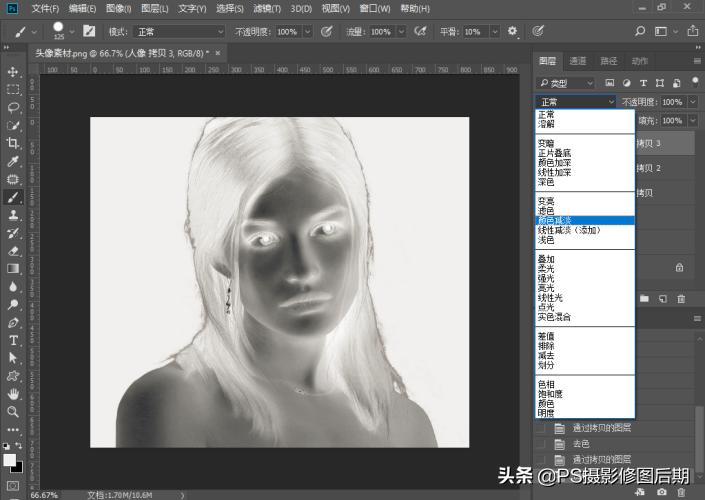Select the Brush tool in the toolbox
Screen dimensions: 705x500
pyautogui.click(x=13, y=197)
